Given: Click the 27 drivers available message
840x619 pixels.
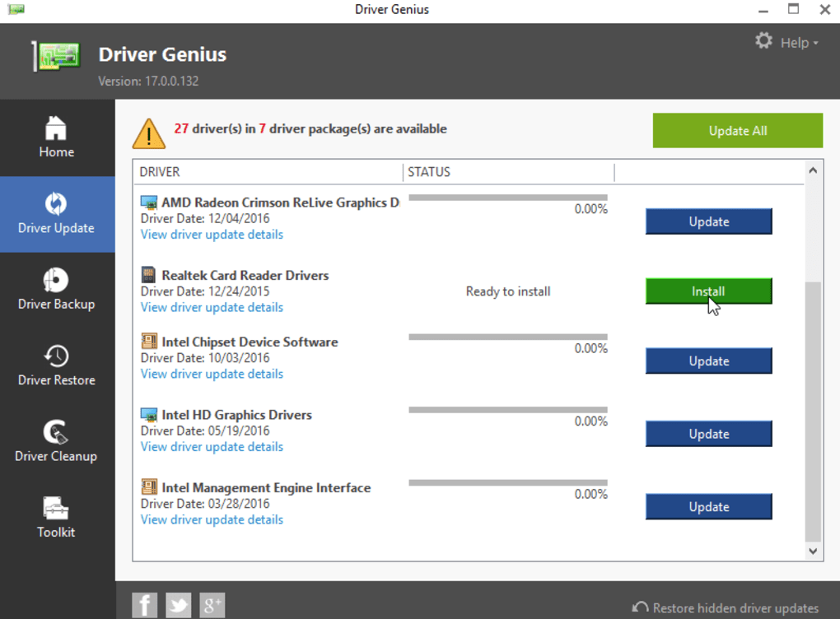Looking at the screenshot, I should point(310,128).
